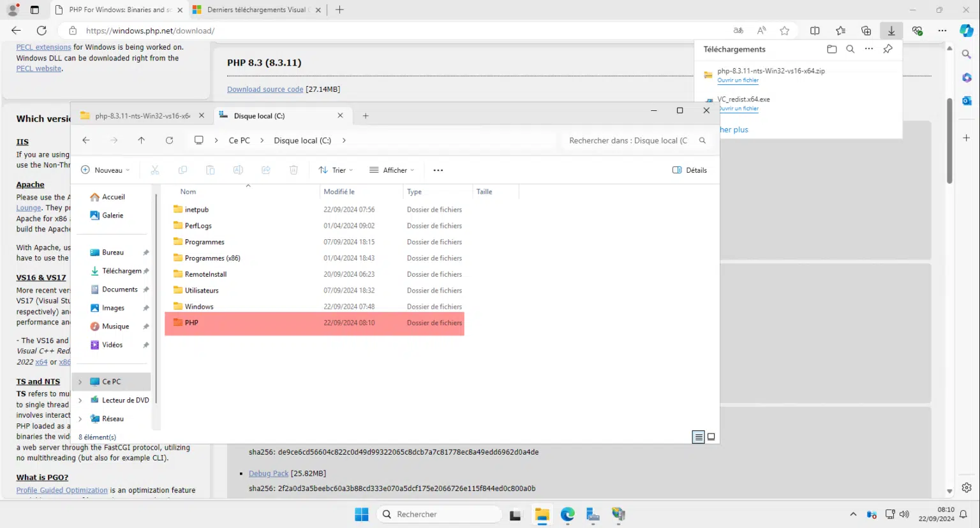Switch Explorer to large thumbnails view
Image resolution: width=980 pixels, height=528 pixels.
click(711, 437)
